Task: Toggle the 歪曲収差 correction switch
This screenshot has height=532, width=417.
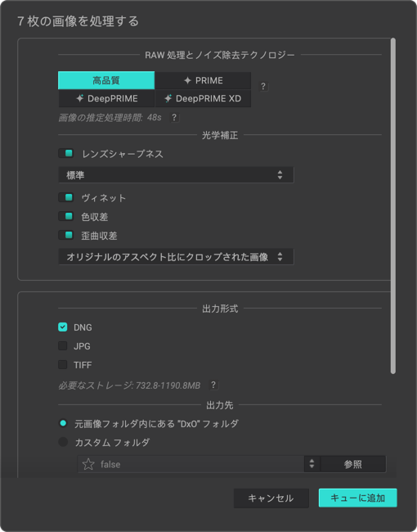Action: [x=66, y=235]
